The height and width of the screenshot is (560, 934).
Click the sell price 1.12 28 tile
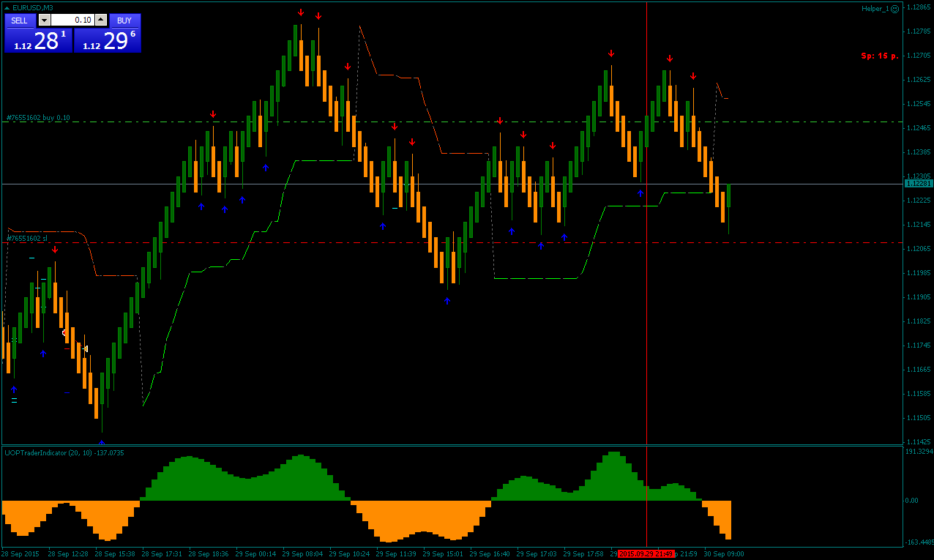coord(38,40)
